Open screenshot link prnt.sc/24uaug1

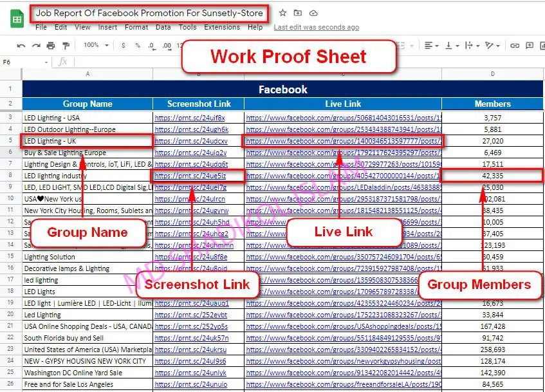pyautogui.click(x=192, y=303)
